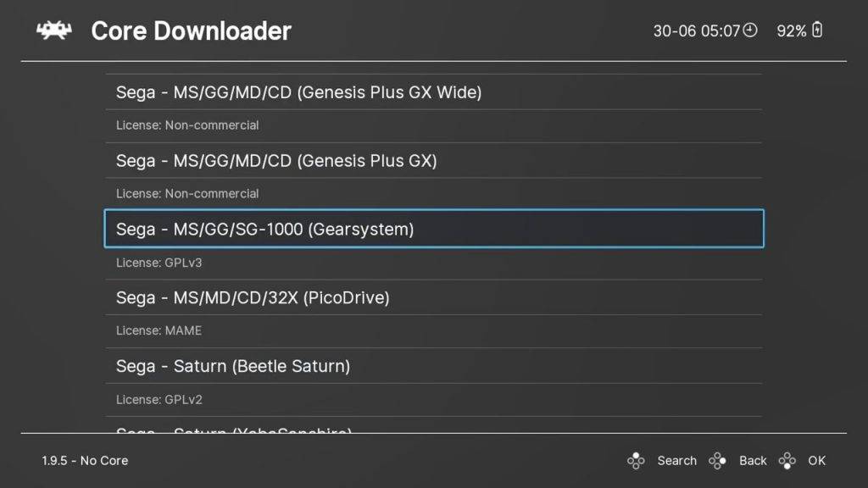Screen dimensions: 868x488
Task: Select Genesis Plus GX Wide core
Action: click(434, 91)
